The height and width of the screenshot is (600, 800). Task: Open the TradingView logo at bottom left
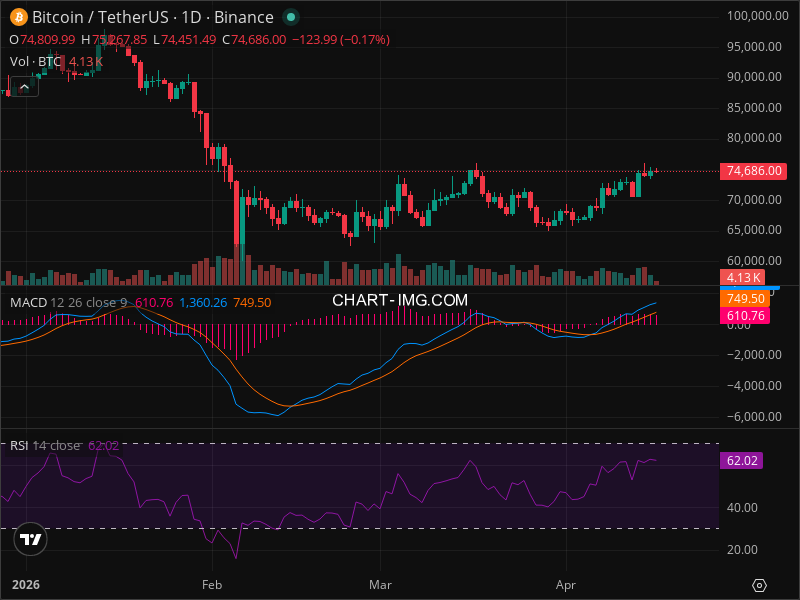(x=31, y=539)
